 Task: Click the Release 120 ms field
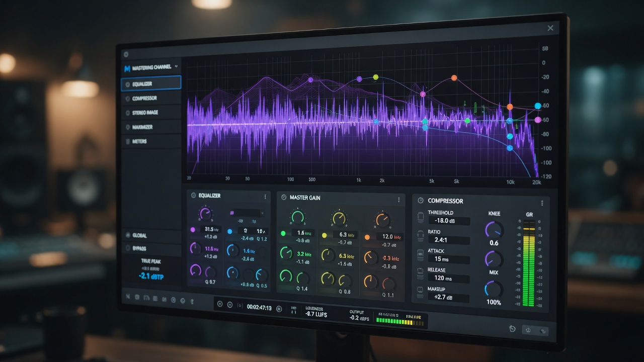click(449, 278)
